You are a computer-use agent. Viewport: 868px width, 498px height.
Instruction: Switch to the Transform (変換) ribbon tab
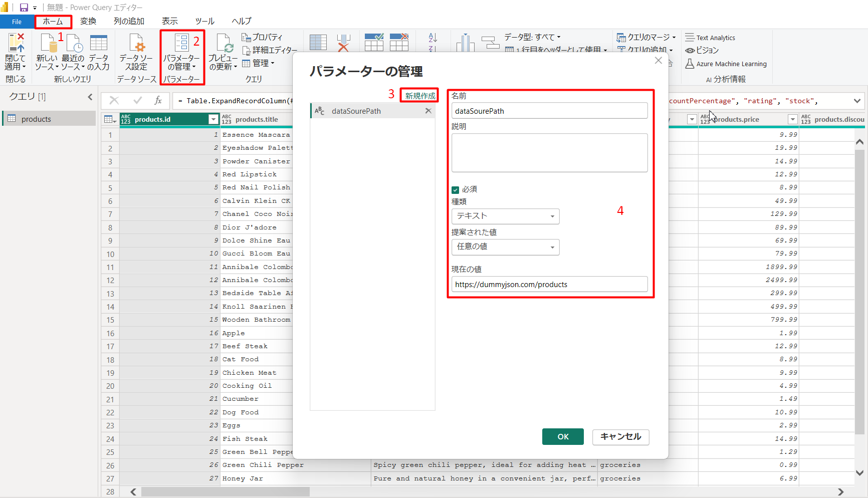tap(88, 21)
